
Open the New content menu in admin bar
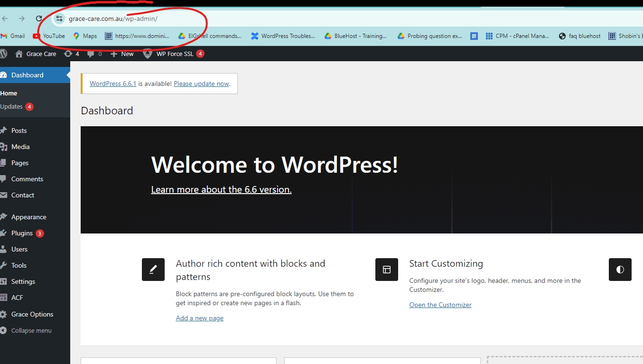pos(122,54)
